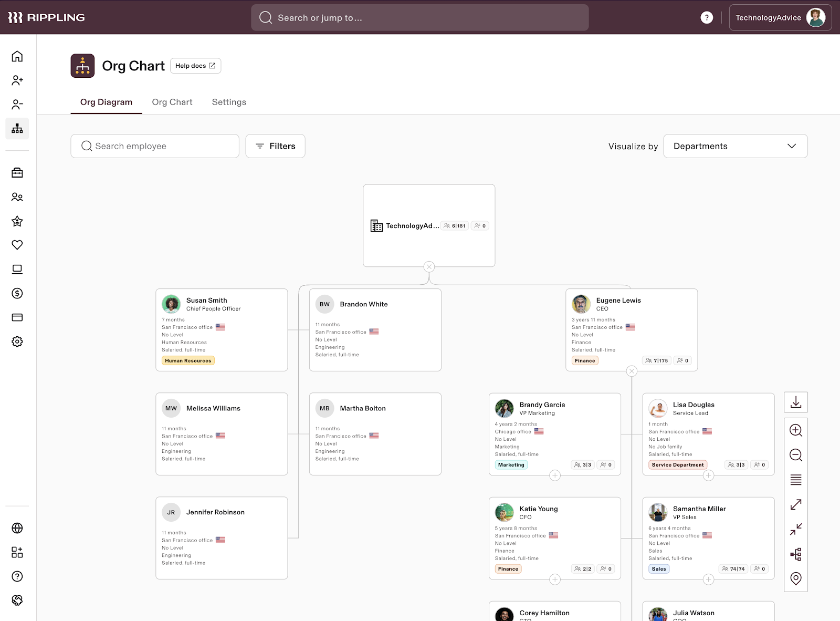Click the location pin tool icon
840x621 pixels.
pos(796,578)
